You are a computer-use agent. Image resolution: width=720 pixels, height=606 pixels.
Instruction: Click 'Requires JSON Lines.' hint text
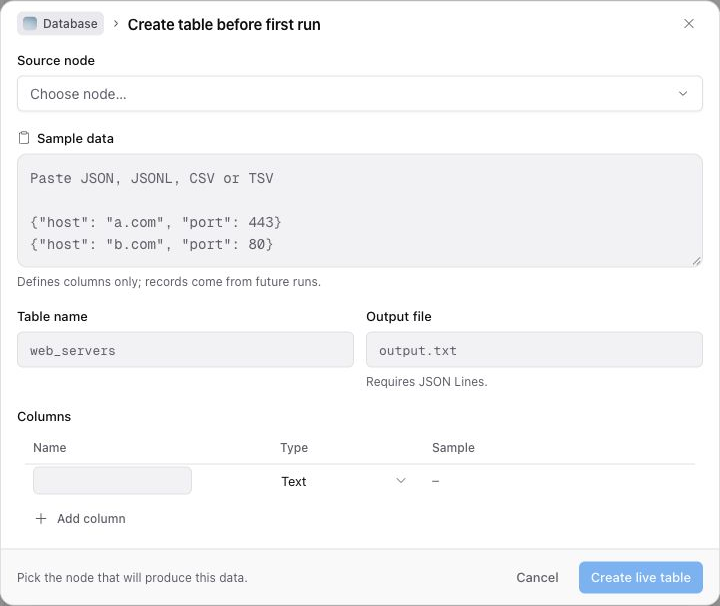(x=427, y=382)
